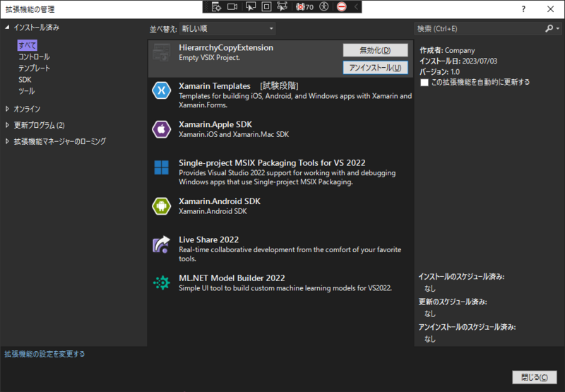Run the accessibility scan icon
This screenshot has width=565, height=392.
[x=324, y=7]
